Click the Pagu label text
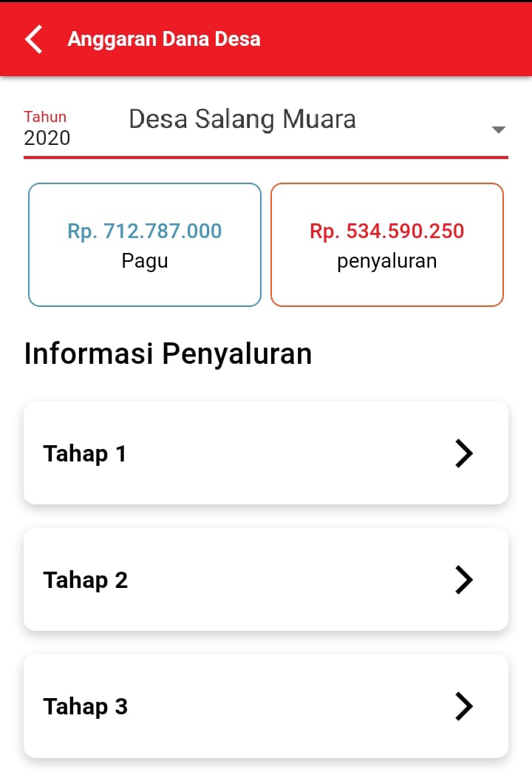532x778 pixels. 145,261
